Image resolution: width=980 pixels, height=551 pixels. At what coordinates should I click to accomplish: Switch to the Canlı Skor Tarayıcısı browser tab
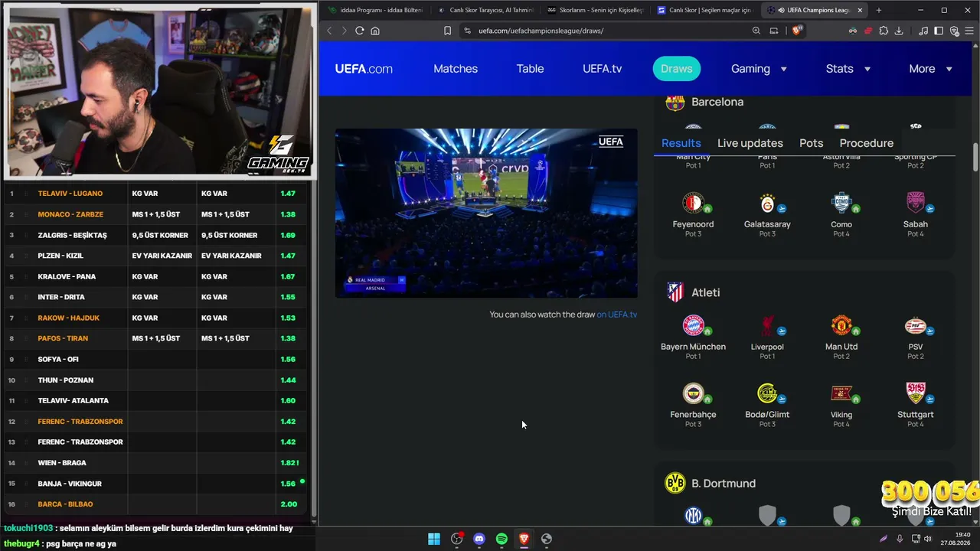point(486,10)
